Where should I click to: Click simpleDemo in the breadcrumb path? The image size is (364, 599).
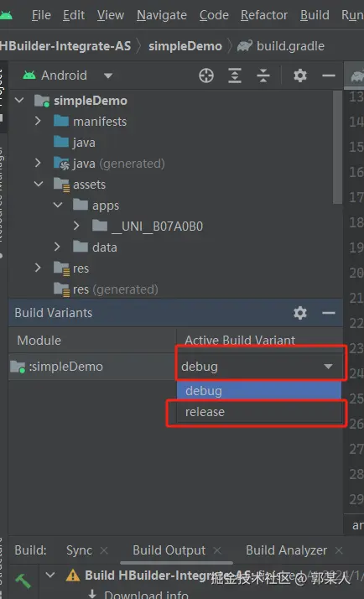pyautogui.click(x=185, y=46)
